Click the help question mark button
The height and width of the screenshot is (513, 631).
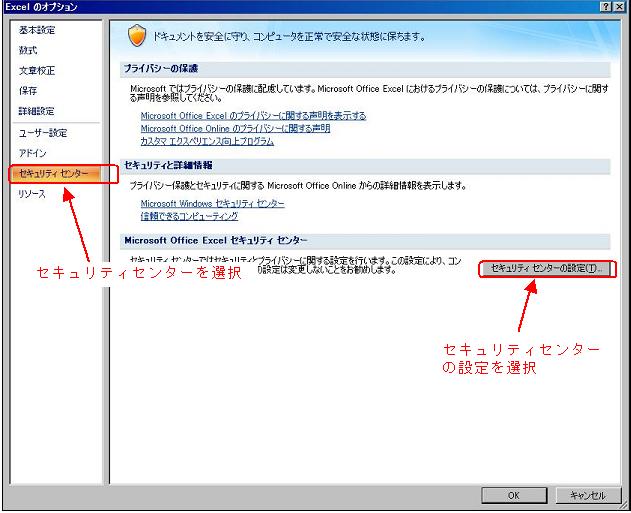(606, 7)
